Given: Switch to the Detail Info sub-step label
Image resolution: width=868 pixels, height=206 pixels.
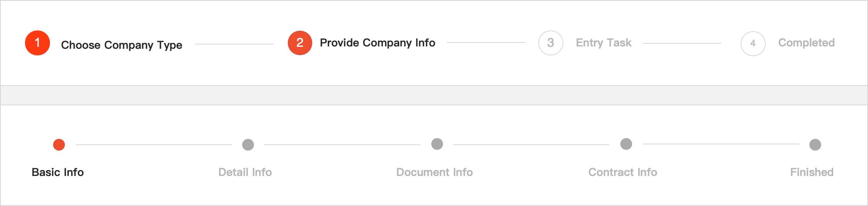Looking at the screenshot, I should pos(245,172).
